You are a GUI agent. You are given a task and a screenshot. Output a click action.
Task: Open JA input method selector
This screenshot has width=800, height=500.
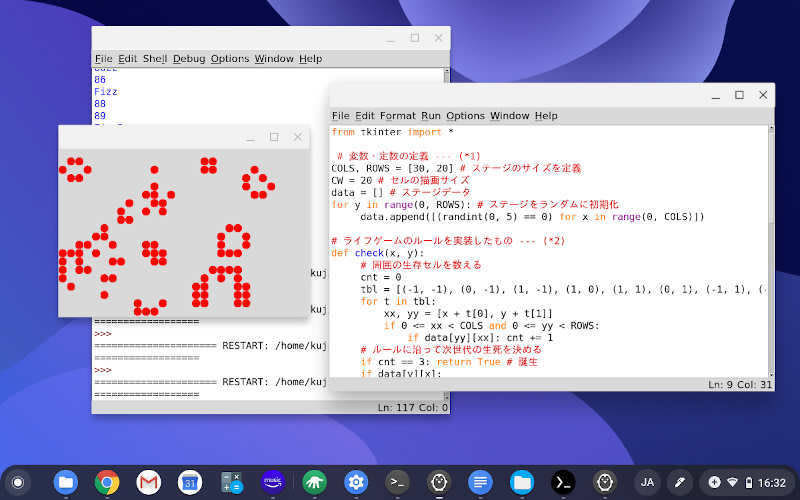(x=647, y=482)
